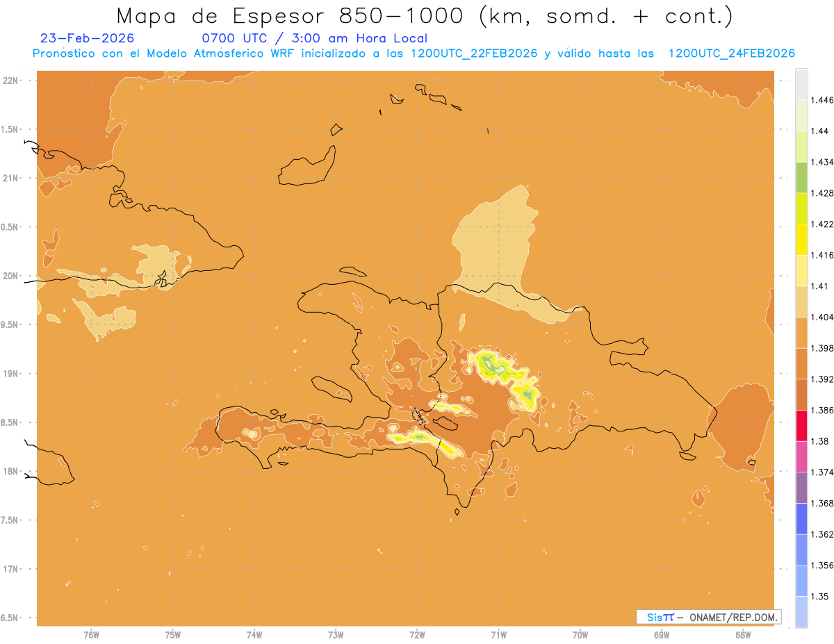Click the colorbar segment between 1.404 and 1.41
The height and width of the screenshot is (644, 834).
(x=801, y=302)
